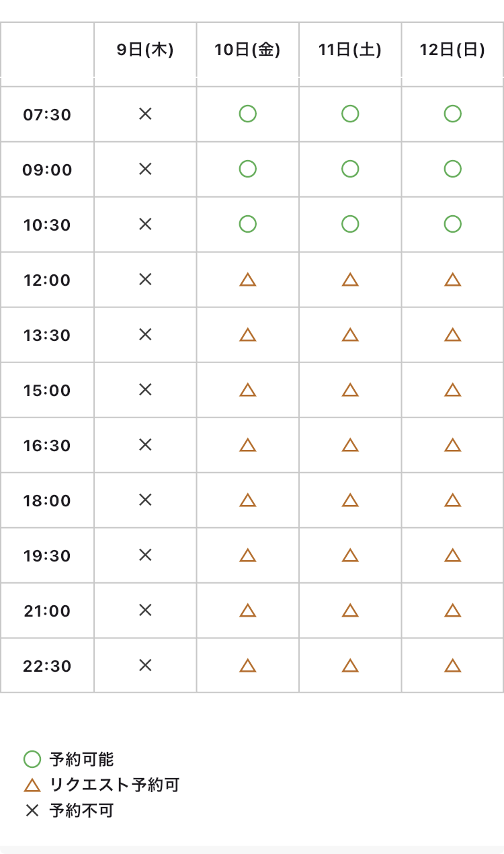The height and width of the screenshot is (854, 504).
Task: Select the available circle for 11日(土) at 09:00
Action: click(x=350, y=169)
